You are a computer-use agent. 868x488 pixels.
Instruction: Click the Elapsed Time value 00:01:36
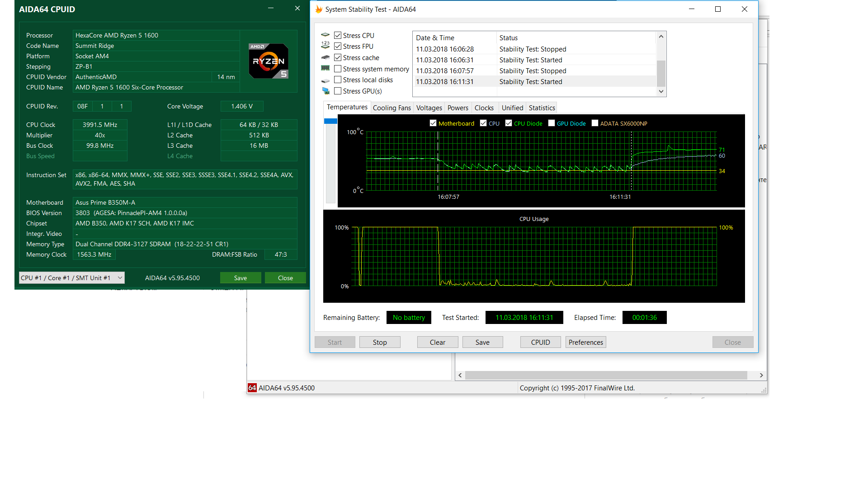644,317
